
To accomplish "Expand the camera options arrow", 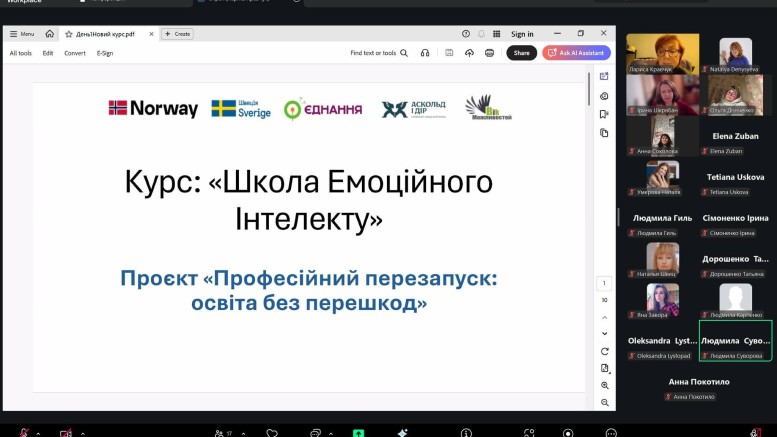I will coord(83,434).
